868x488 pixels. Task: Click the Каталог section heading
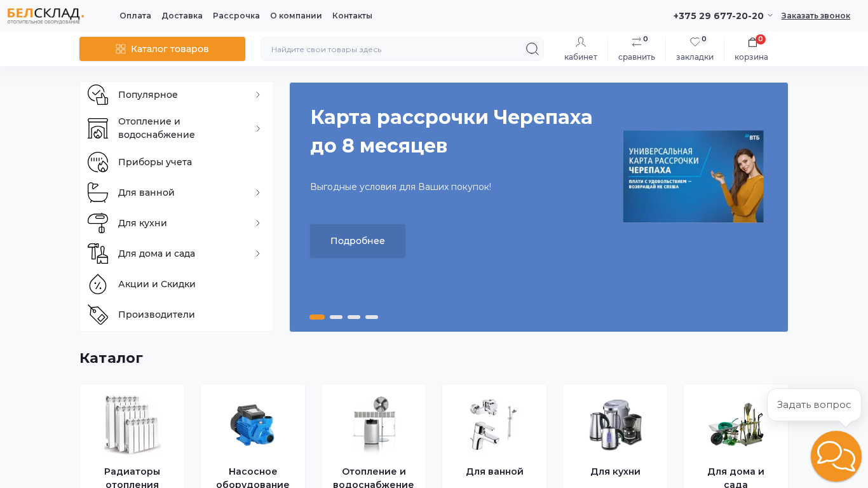[111, 358]
